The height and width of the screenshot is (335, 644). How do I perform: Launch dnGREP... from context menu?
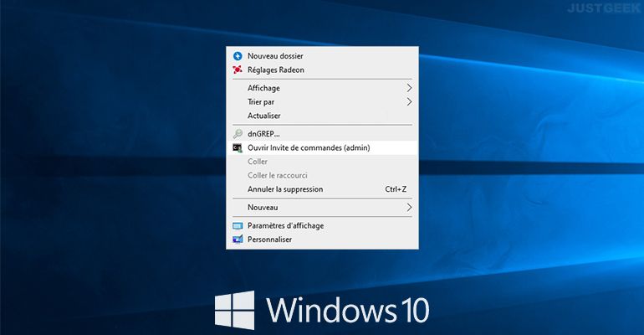(x=322, y=134)
